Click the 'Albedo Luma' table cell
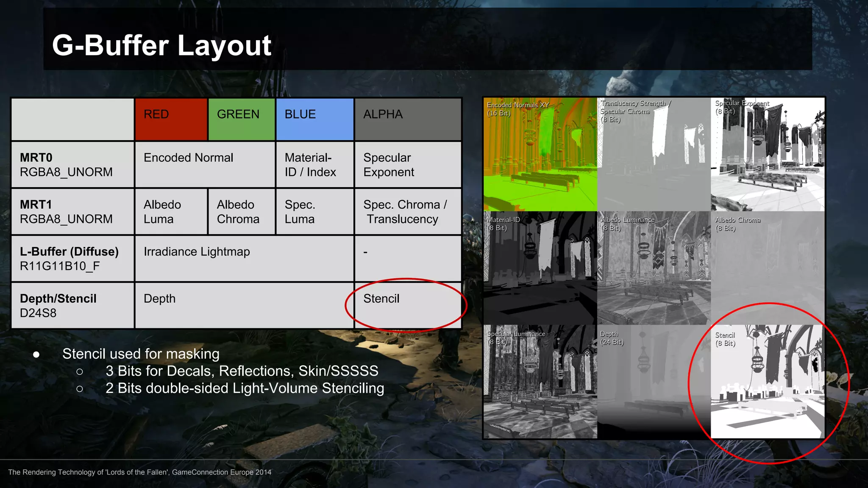This screenshot has height=488, width=868. click(171, 212)
